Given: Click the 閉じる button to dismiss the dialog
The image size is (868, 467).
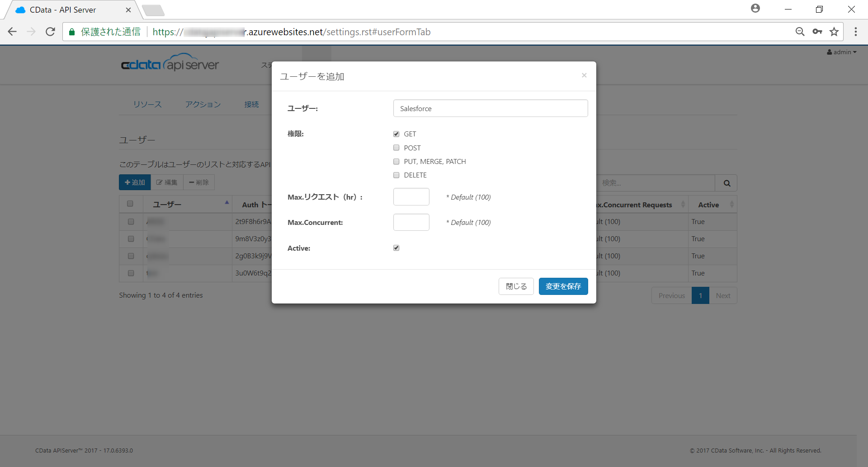Looking at the screenshot, I should (x=515, y=286).
